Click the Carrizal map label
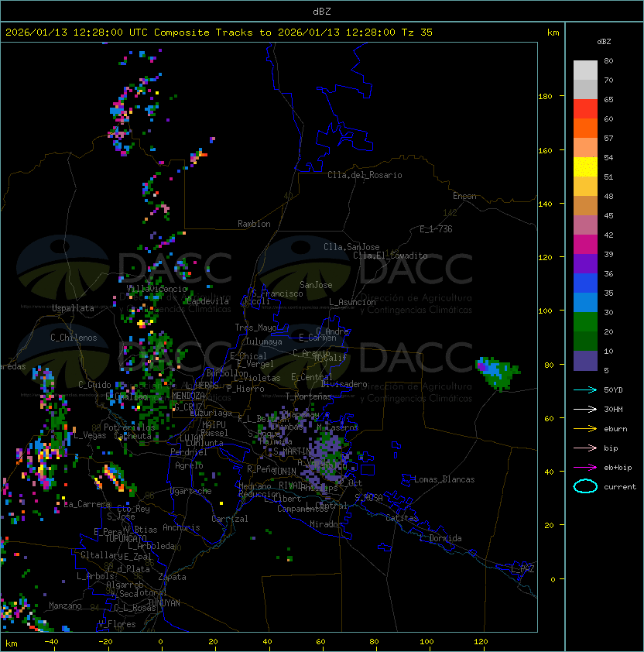This screenshot has height=652, width=644. coord(230,519)
